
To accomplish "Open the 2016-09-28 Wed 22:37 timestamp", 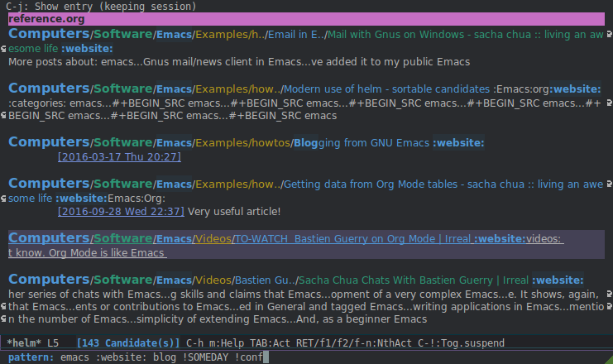I will click(121, 212).
